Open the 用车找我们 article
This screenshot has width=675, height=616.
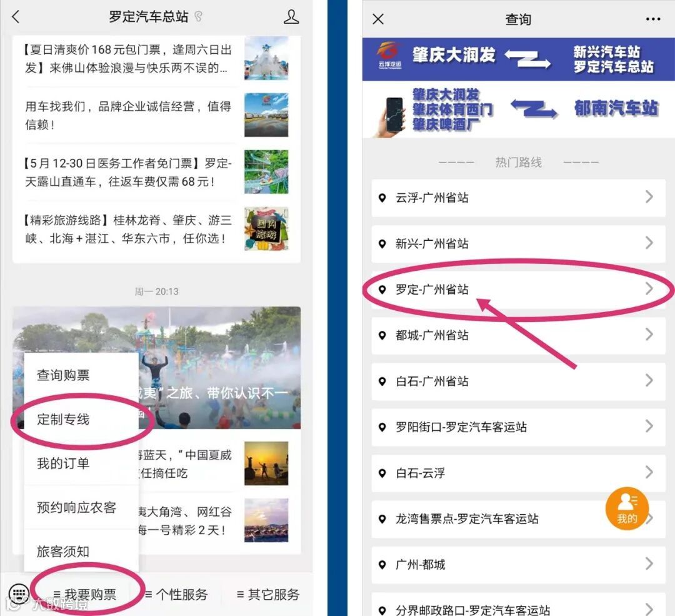coord(156,115)
